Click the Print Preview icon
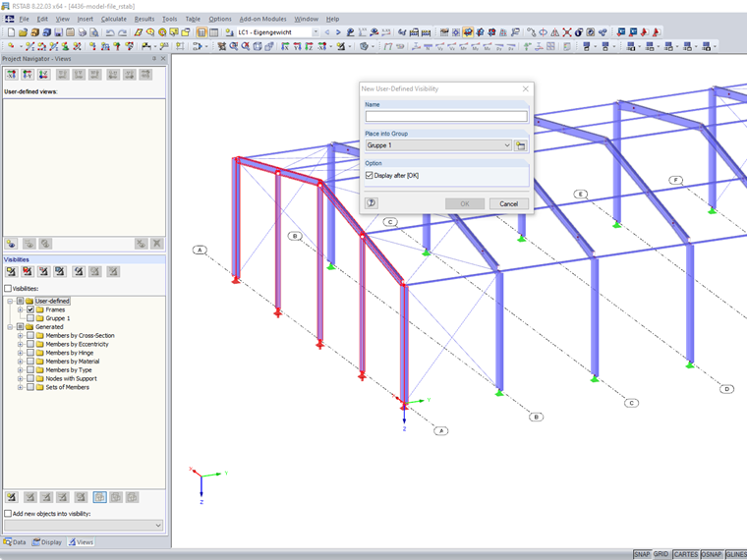 coord(94,32)
